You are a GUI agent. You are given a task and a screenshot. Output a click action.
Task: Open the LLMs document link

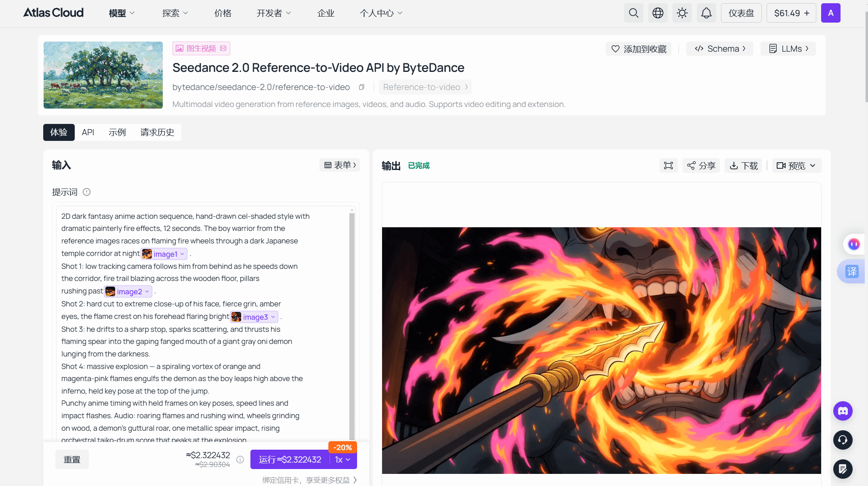[788, 49]
